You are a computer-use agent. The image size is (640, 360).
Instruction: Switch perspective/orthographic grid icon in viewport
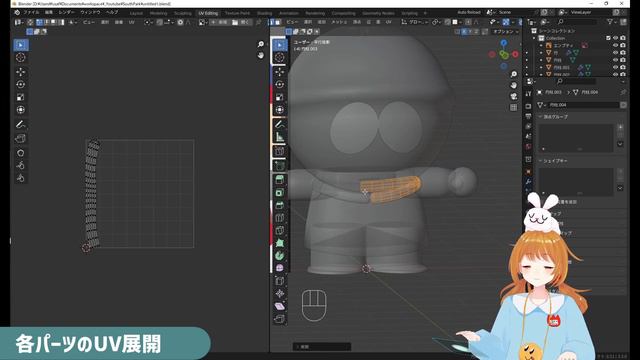pos(513,107)
